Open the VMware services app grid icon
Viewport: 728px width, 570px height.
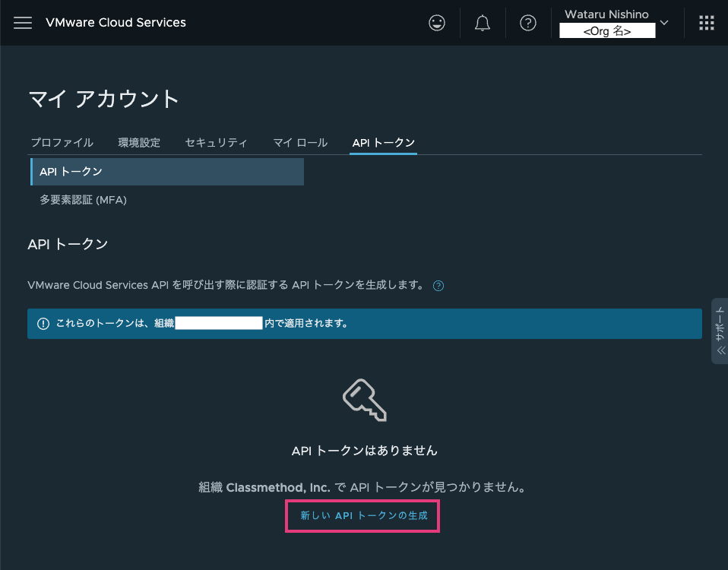pos(706,22)
